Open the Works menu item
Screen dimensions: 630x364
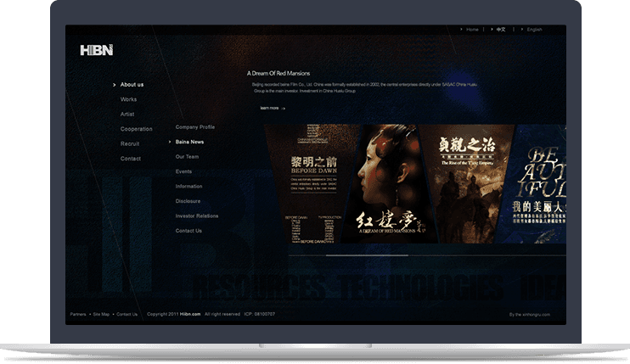tap(128, 99)
